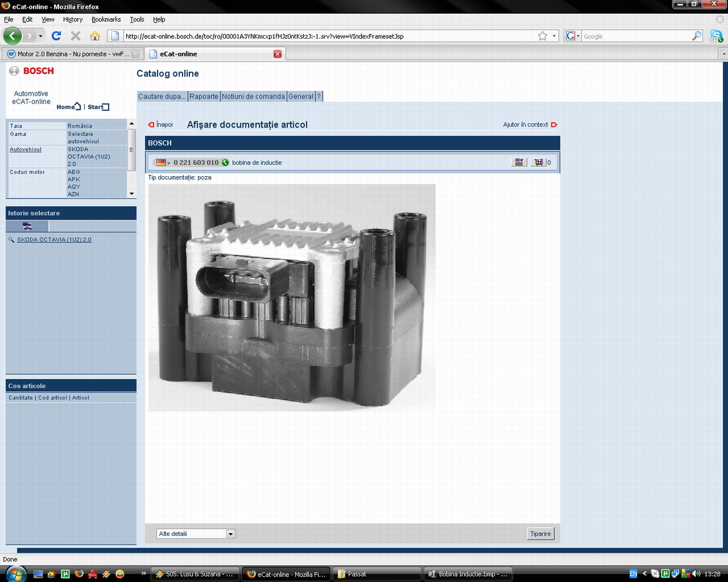Open the German flag country dropdown
728x582 pixels.
[x=163, y=162]
